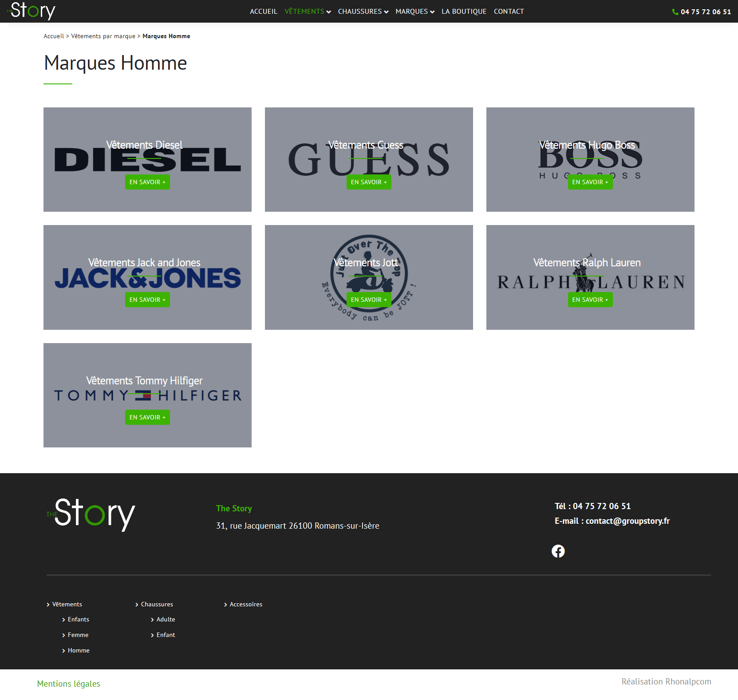The height and width of the screenshot is (700, 738).
Task: Expand the Vêtements dropdown arrow
Action: tap(328, 12)
